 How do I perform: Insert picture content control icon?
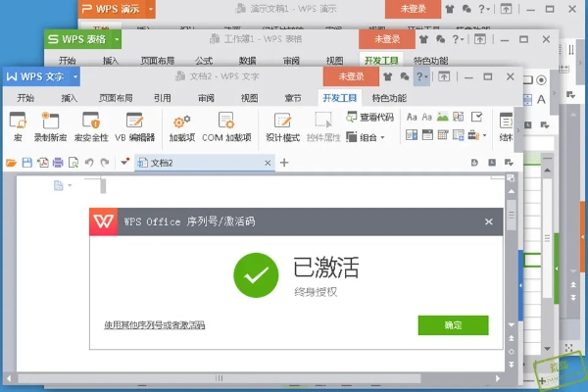pos(443,117)
